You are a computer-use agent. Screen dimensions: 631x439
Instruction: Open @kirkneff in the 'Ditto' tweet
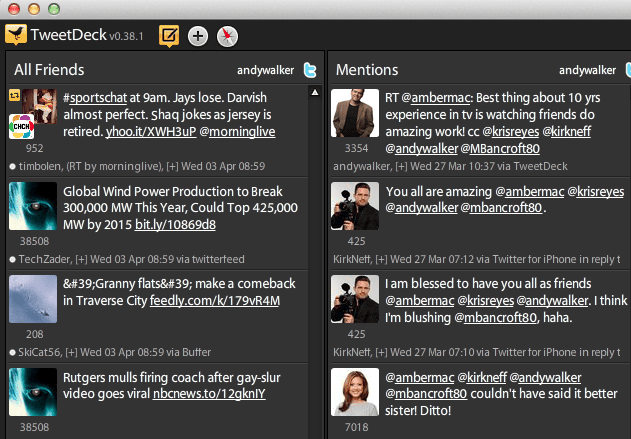pos(482,377)
